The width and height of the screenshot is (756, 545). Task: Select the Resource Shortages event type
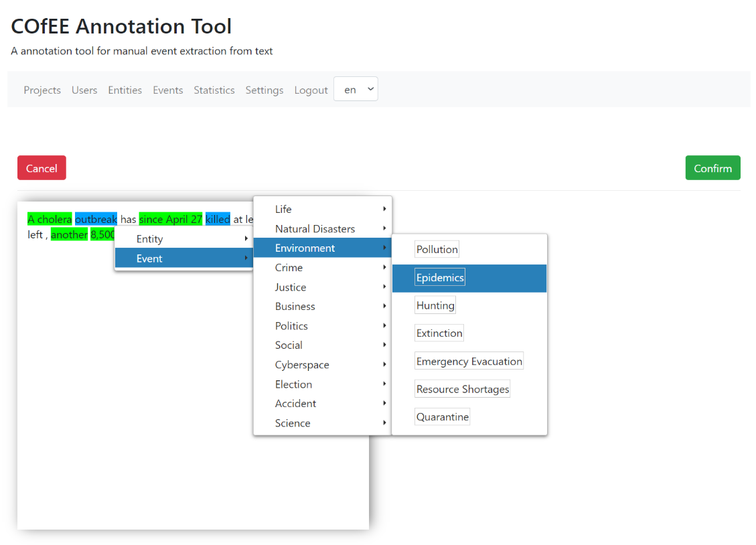(x=463, y=389)
